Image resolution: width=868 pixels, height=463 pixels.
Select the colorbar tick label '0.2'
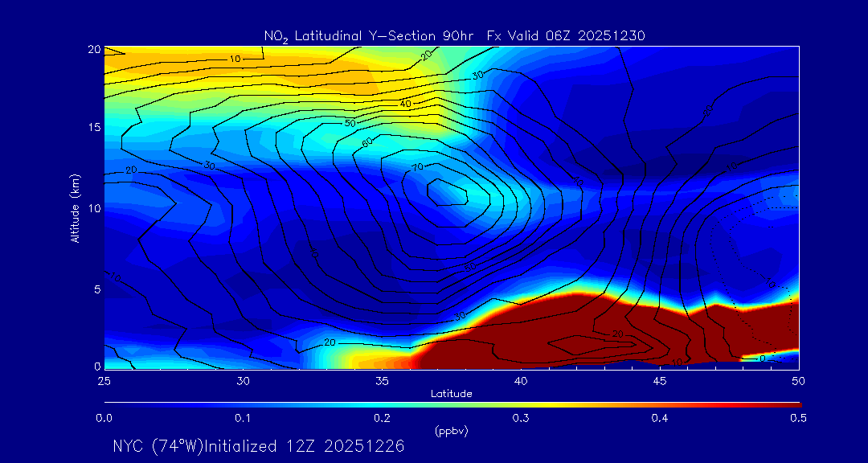[382, 419]
